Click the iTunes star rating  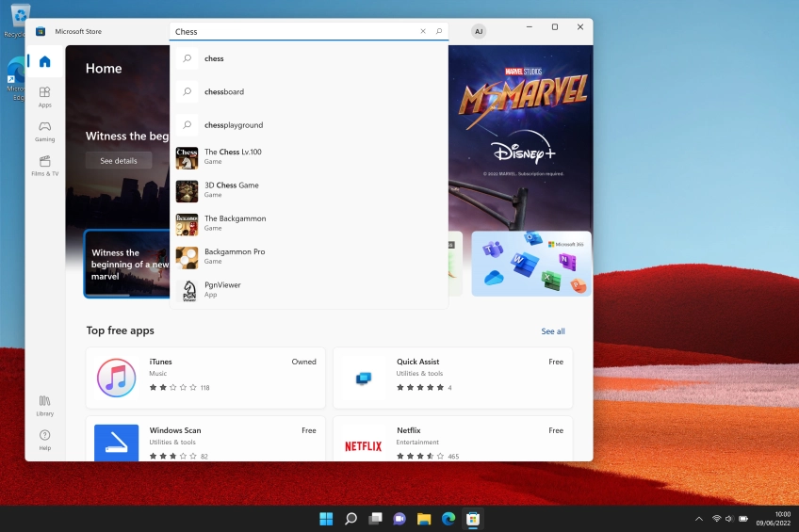[172, 387]
